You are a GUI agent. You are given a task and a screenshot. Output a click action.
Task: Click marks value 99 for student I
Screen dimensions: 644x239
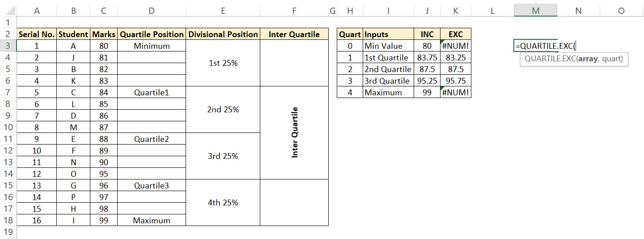point(104,220)
